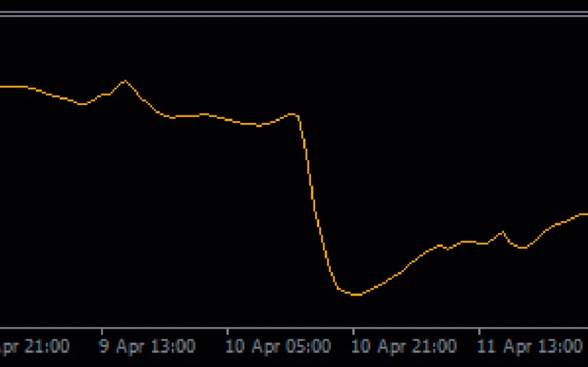Image resolution: width=588 pixels, height=367 pixels.
Task: Select the highest peak of the orange line
Action: point(124,81)
